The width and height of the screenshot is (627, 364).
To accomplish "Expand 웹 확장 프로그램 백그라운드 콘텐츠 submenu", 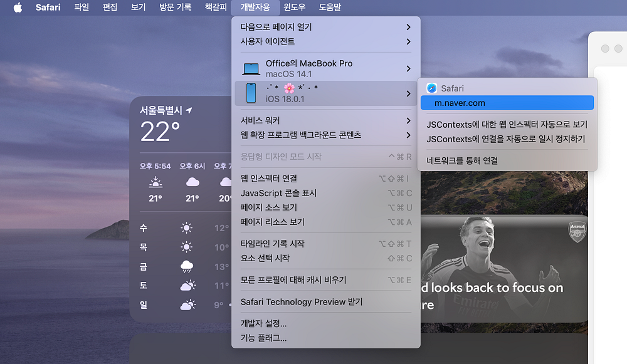I will coord(326,135).
